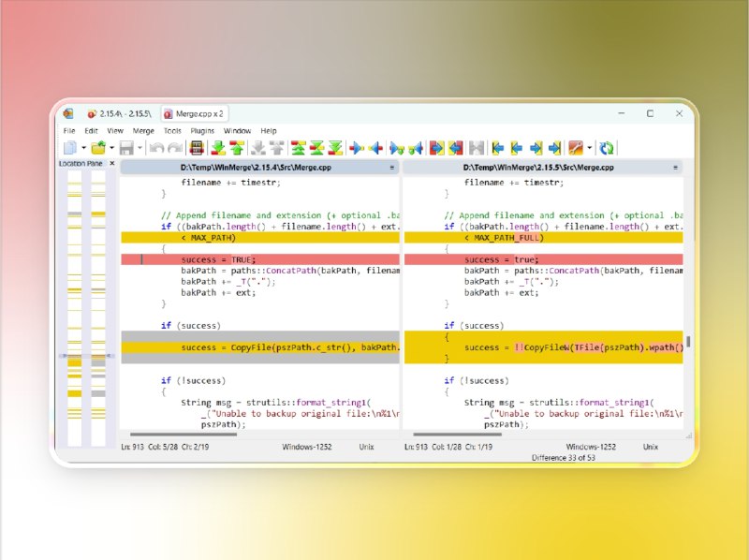Close the Location Pane
Viewport: 749px width, 560px height.
(110, 162)
